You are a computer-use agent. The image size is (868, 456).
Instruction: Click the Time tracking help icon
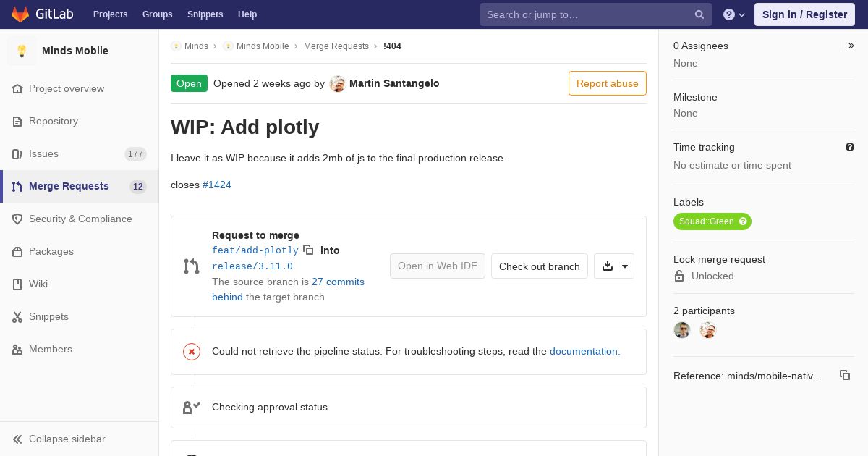(850, 147)
